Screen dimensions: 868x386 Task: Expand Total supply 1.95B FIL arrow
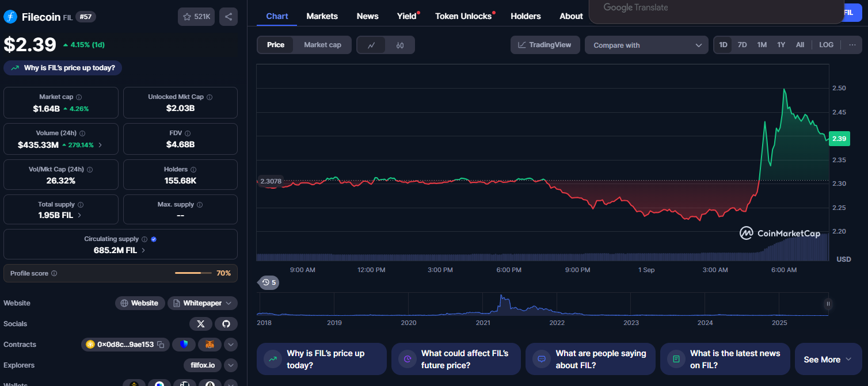[79, 215]
